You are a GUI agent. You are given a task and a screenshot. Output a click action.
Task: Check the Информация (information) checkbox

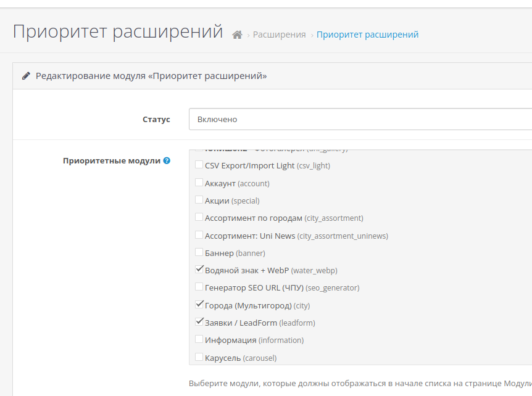coord(199,339)
